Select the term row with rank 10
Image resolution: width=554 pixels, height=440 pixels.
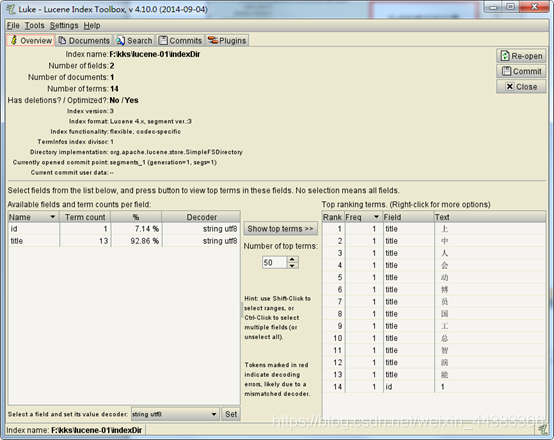(434, 338)
